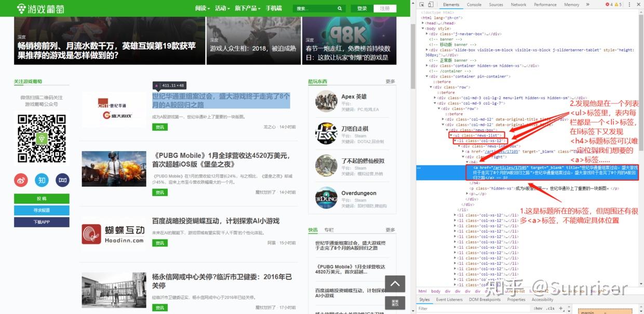Screen dimensions: 644x314
Task: Click the 蝴蝶互动 Hoodinn.com article thumbnail
Action: [114, 234]
